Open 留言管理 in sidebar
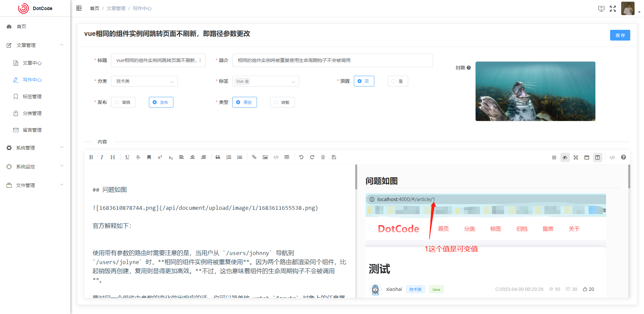Image resolution: width=644 pixels, height=314 pixels. tap(35, 130)
